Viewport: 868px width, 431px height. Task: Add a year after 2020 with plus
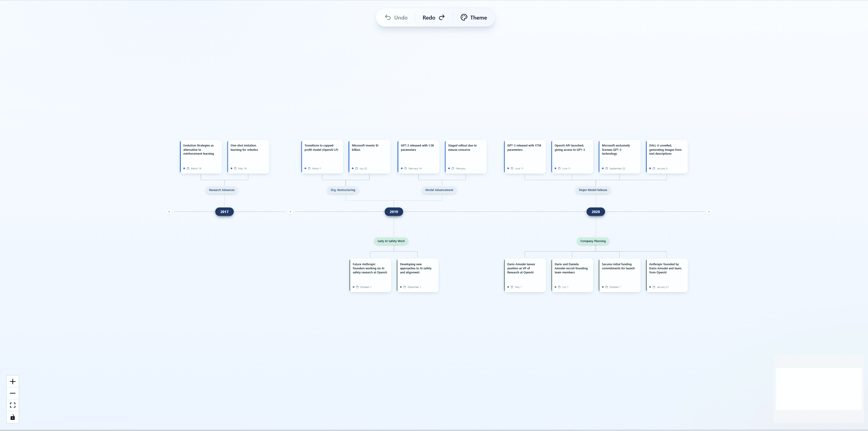[x=709, y=212]
